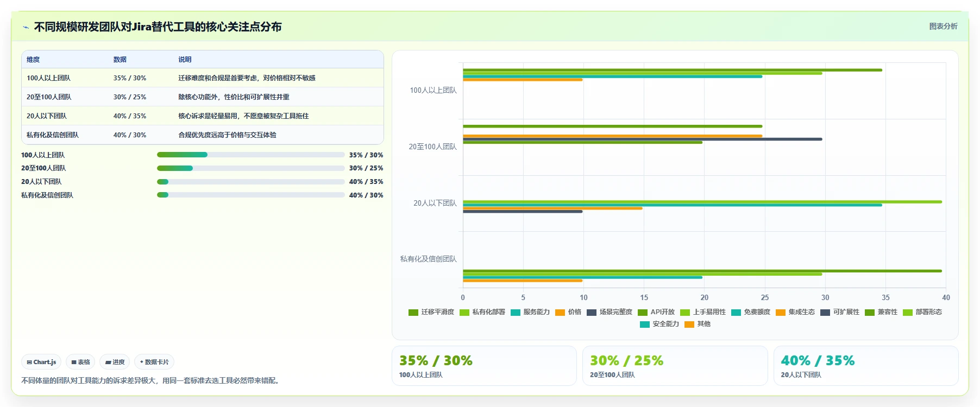Viewport: 980px width, 407px height.
Task: Click the dark slate 可扩展性 legend swatch
Action: tap(825, 313)
